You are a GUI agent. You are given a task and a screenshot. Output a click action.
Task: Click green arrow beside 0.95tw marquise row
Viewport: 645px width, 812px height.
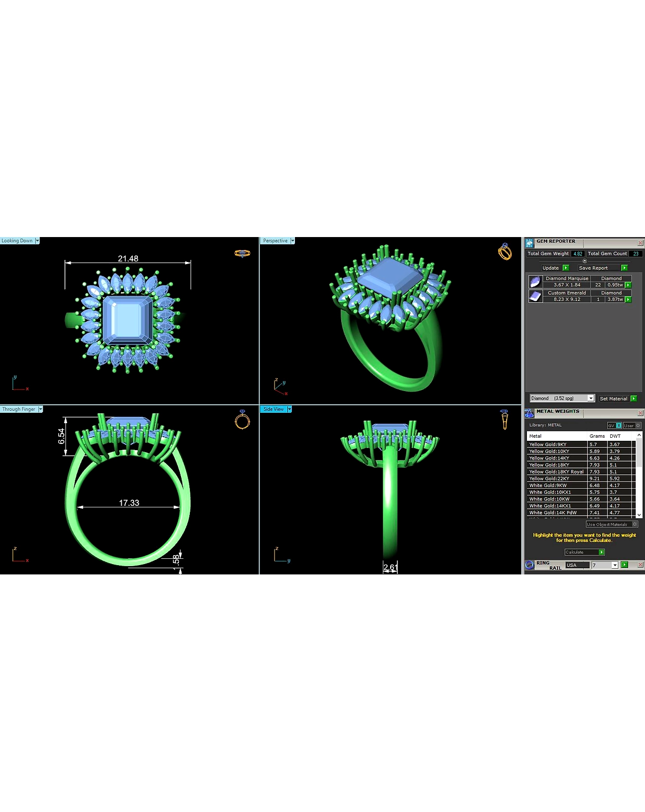tap(628, 285)
